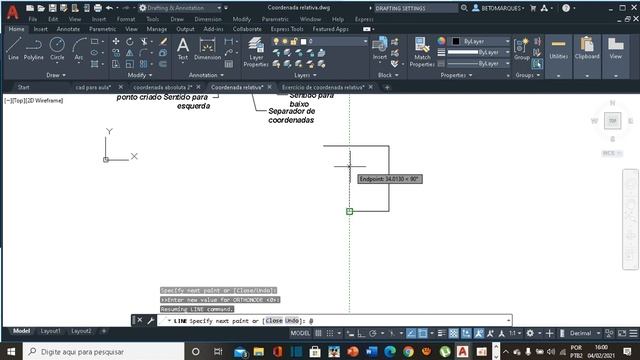The width and height of the screenshot is (640, 360).
Task: Expand the Annotation panel
Action: [206, 75]
